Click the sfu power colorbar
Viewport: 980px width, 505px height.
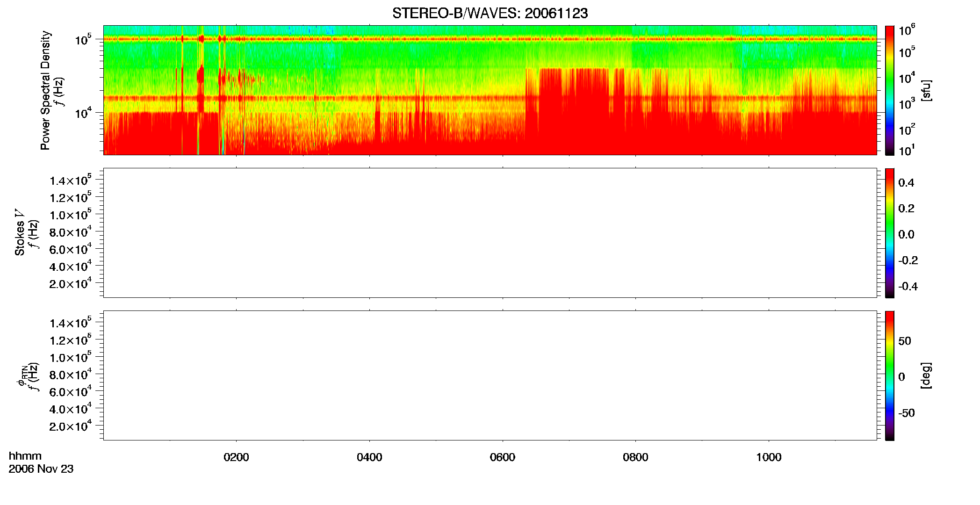(x=890, y=90)
